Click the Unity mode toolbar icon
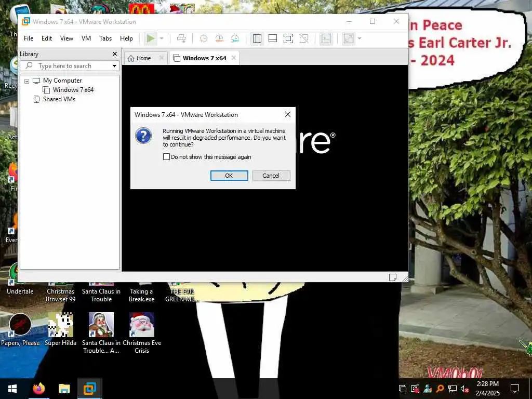Screen dimensions: 532x399 [304, 38]
